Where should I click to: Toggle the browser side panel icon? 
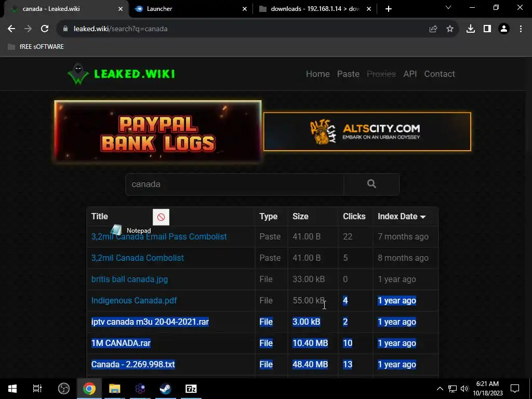[x=487, y=29]
